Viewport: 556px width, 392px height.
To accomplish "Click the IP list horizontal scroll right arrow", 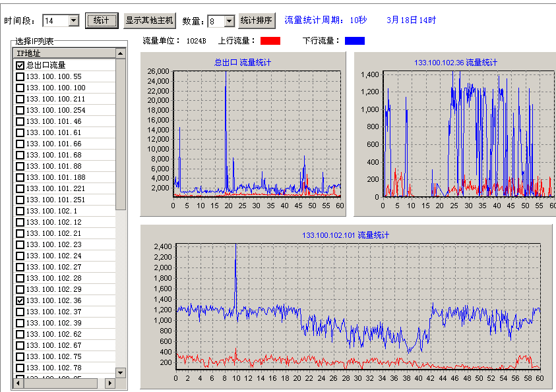I will [x=109, y=383].
